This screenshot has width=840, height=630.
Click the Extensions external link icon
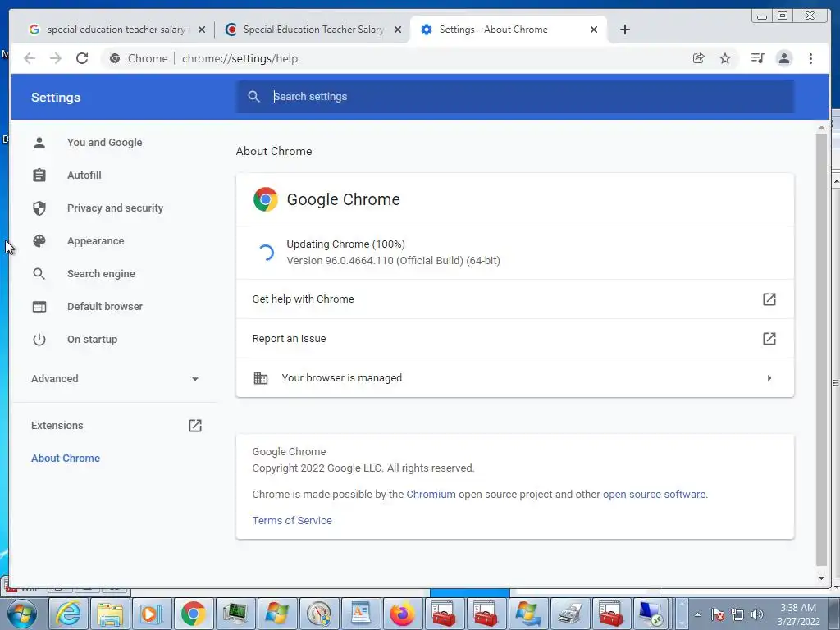[x=195, y=426]
